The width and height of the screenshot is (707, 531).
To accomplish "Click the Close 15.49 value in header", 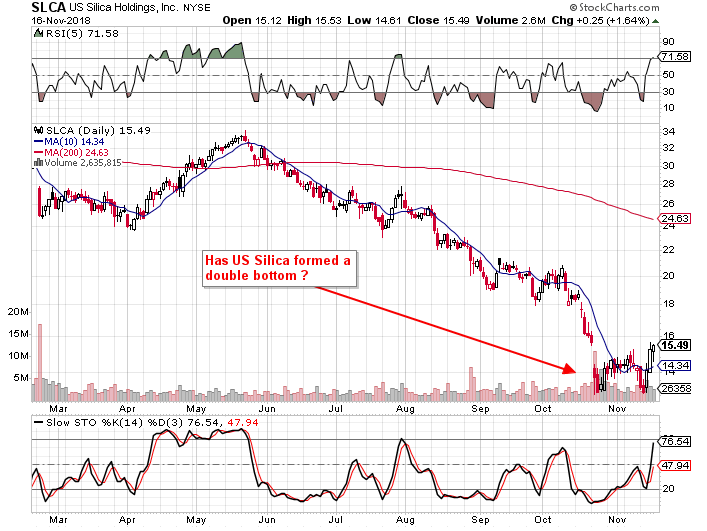I will pos(438,21).
